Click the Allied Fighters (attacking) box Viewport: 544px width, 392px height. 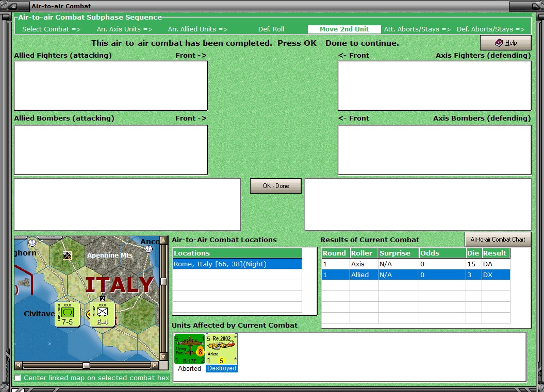tap(111, 86)
